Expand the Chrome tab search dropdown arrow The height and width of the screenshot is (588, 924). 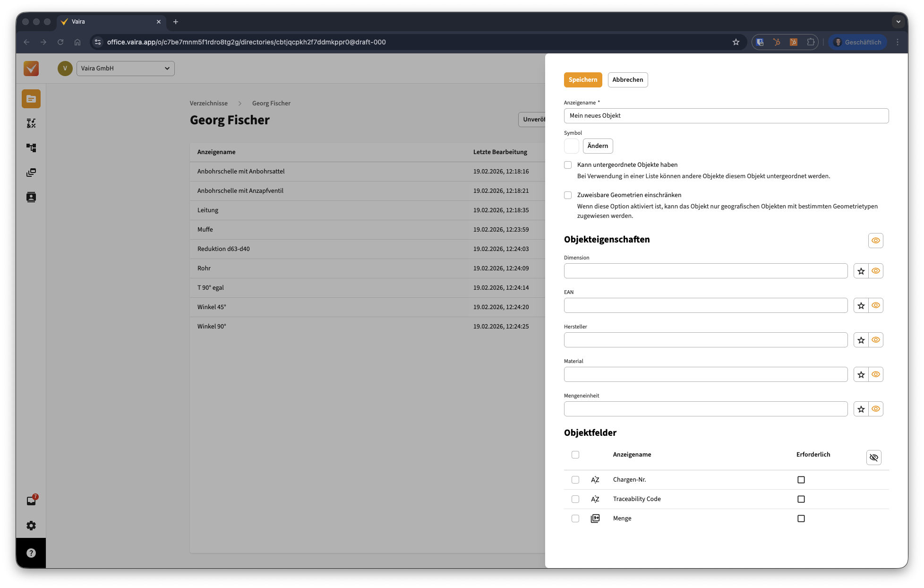898,22
